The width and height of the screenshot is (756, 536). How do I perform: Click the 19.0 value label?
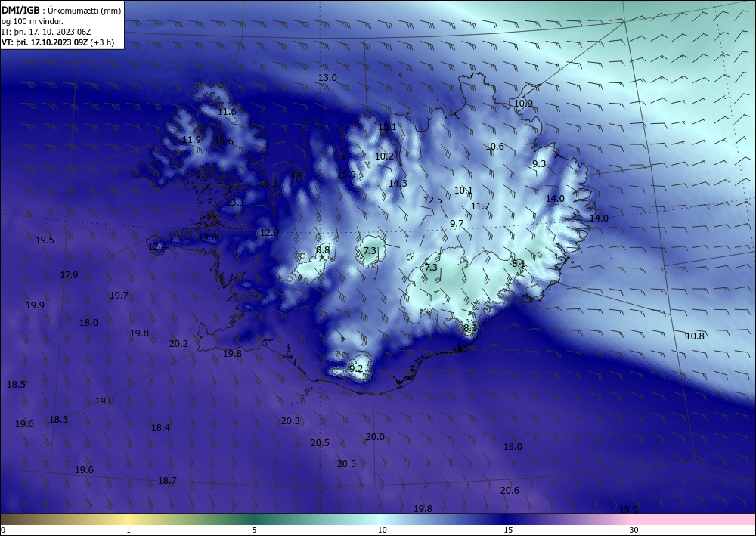[104, 401]
